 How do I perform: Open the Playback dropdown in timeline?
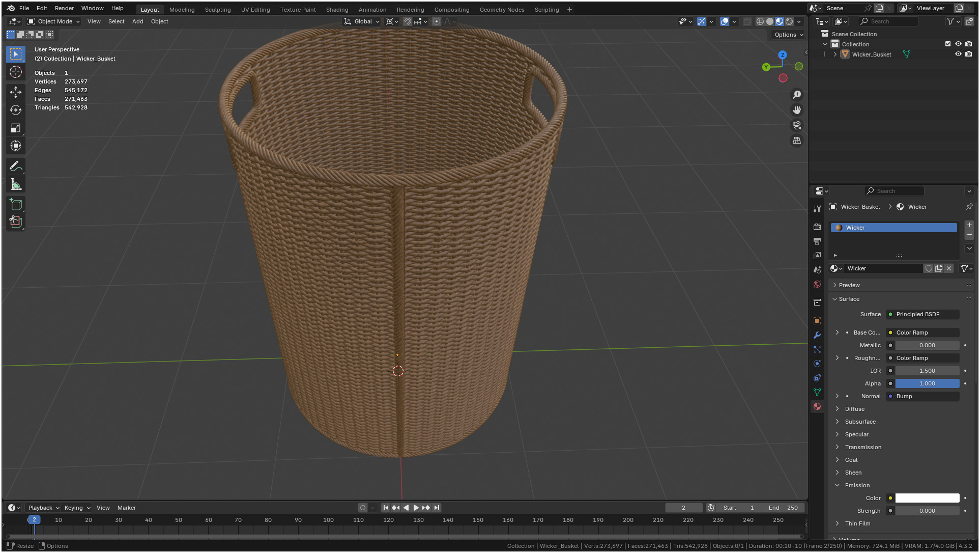point(43,508)
